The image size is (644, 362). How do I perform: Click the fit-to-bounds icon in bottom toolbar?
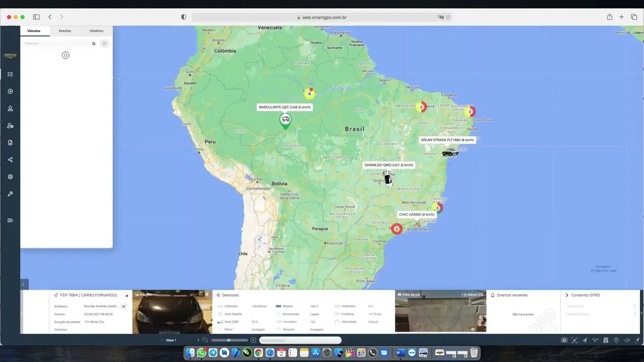point(575,340)
